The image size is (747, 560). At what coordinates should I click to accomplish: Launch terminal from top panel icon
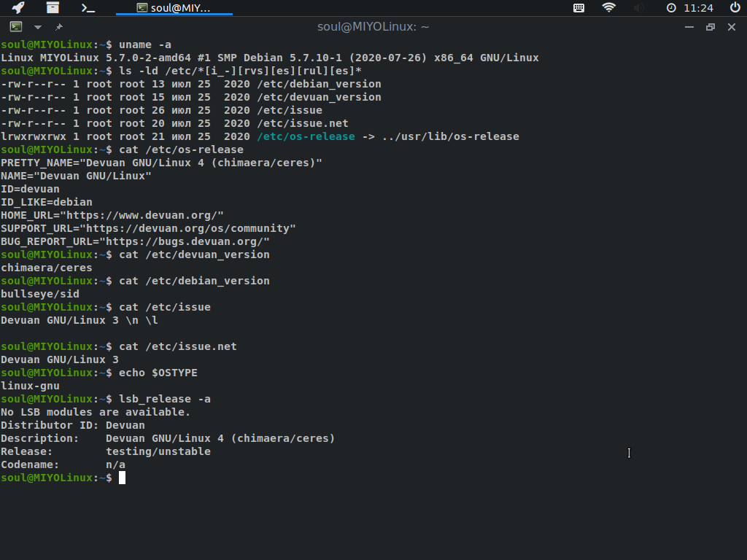point(88,7)
